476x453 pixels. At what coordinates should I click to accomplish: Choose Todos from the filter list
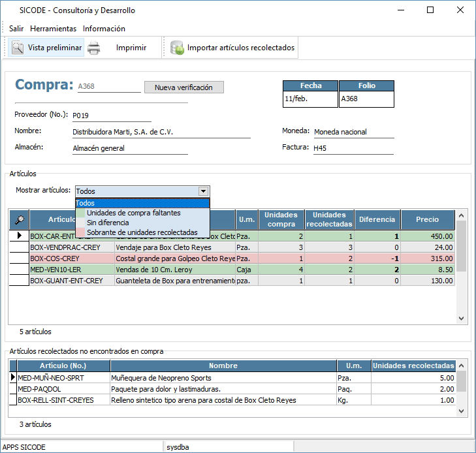86,203
